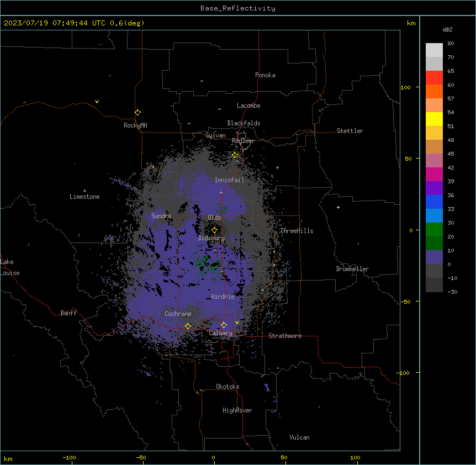Select the 80 value in the dBZ legend
Viewport: 476px width, 465px height.
point(451,44)
